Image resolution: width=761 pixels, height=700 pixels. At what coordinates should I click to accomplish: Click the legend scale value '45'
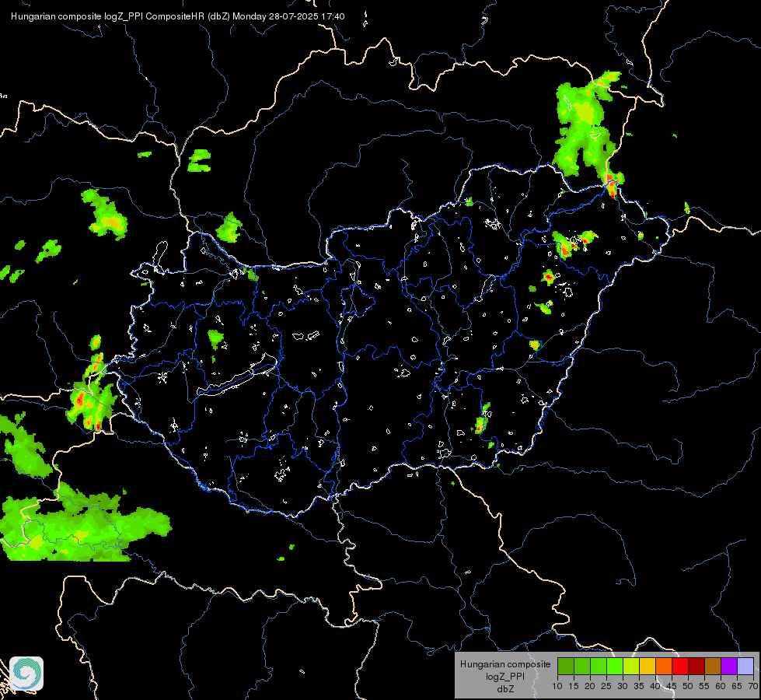(672, 687)
